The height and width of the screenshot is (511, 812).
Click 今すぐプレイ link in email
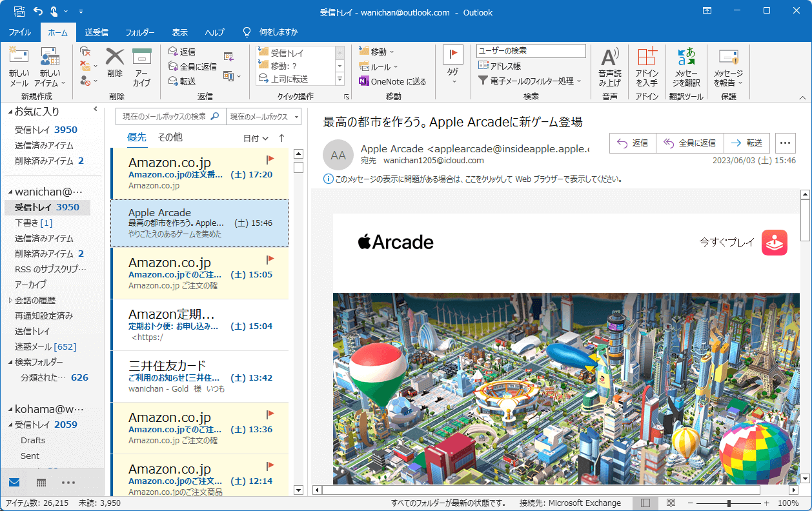(x=727, y=243)
